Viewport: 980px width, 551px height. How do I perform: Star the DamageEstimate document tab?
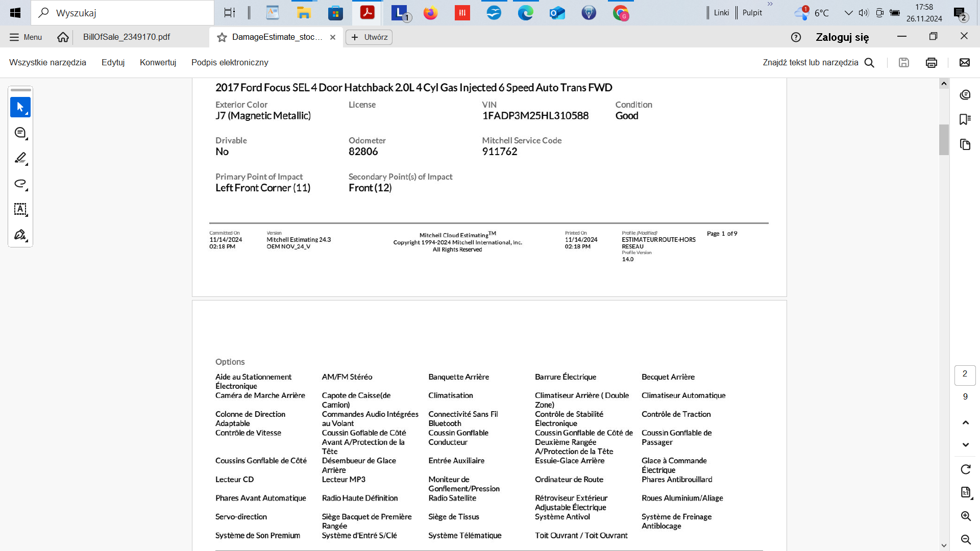(x=222, y=37)
